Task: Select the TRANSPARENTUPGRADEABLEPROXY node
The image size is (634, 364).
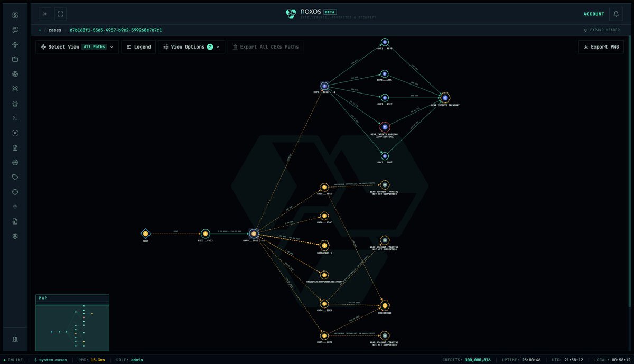Action: (324, 275)
